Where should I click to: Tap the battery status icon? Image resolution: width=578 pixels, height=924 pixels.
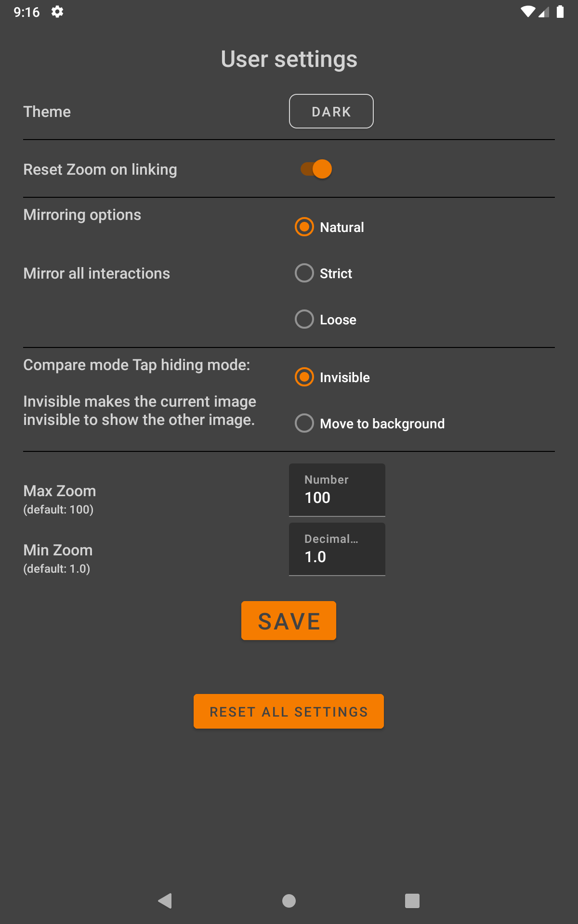tap(560, 12)
